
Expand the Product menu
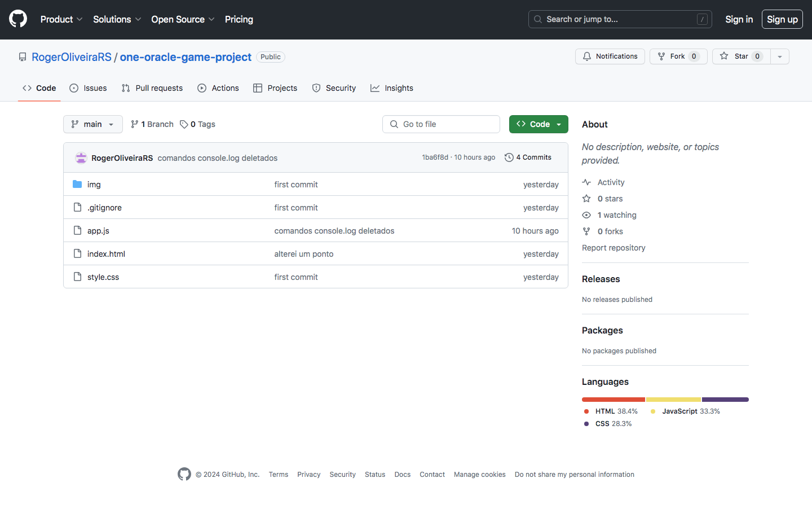pyautogui.click(x=61, y=19)
